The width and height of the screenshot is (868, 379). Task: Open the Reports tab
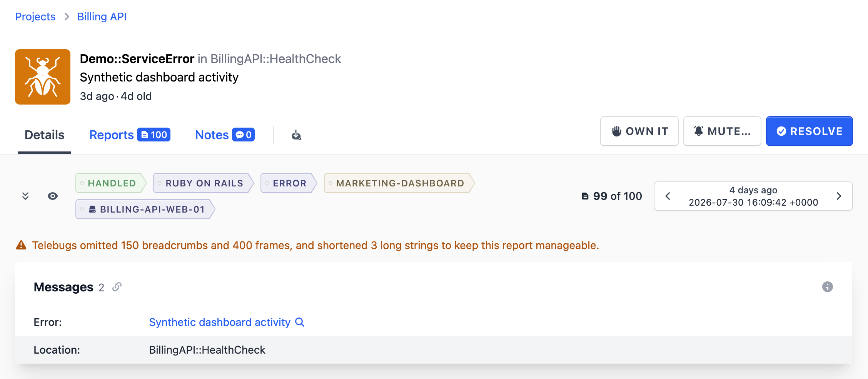(x=112, y=135)
